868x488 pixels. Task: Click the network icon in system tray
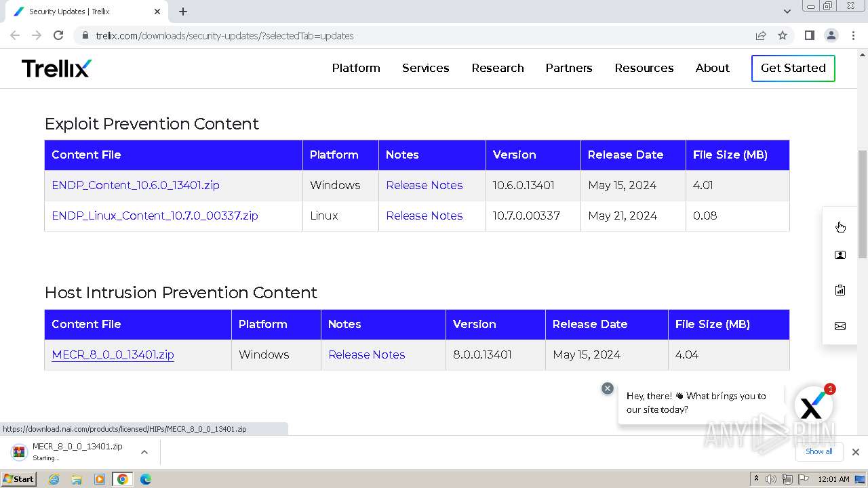pos(787,479)
